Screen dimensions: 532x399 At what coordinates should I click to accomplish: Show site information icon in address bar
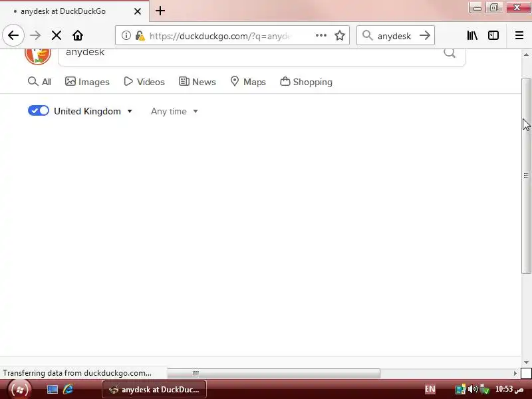coord(126,35)
